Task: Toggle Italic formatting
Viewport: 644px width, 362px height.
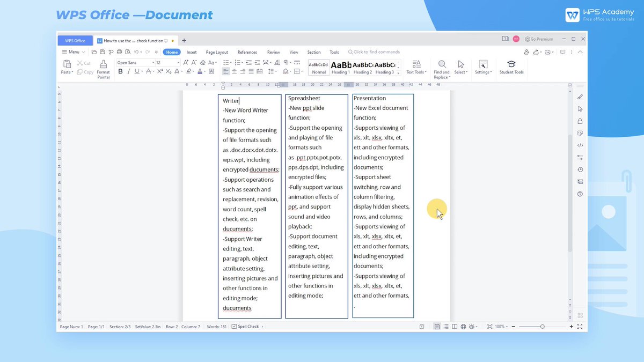Action: [128, 71]
